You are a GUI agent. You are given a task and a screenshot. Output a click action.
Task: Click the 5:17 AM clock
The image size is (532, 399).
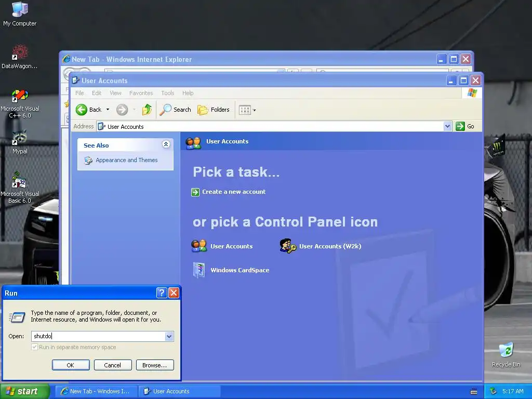[x=513, y=391]
